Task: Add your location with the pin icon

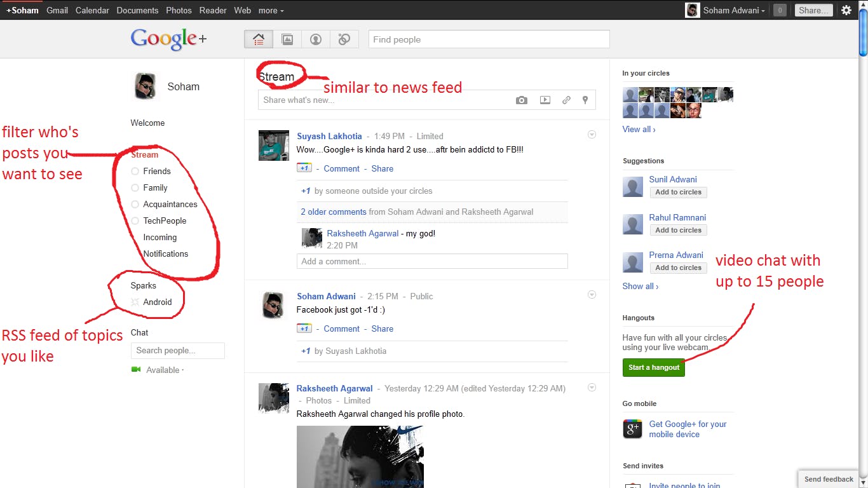Action: tap(585, 100)
